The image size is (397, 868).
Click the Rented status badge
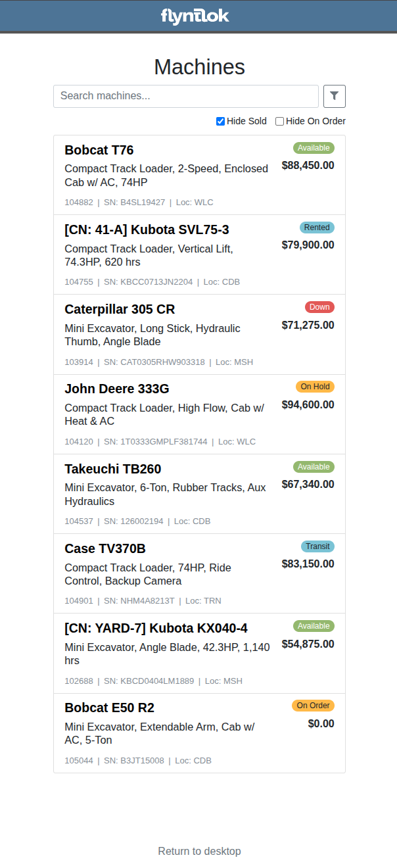pyautogui.click(x=317, y=228)
